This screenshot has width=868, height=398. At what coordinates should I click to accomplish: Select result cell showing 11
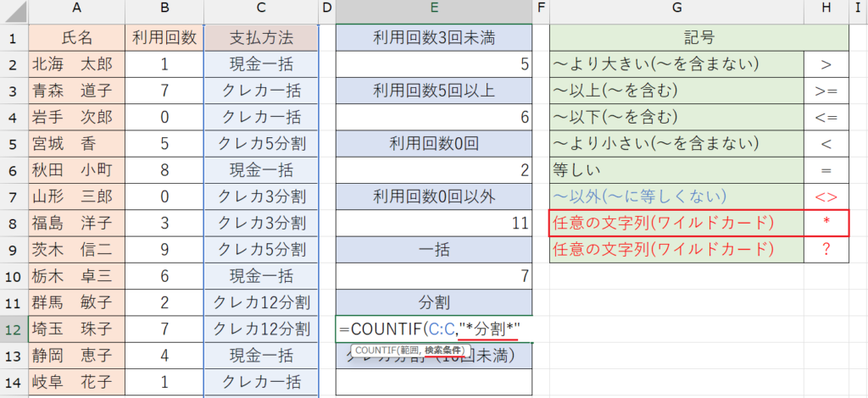pyautogui.click(x=434, y=224)
